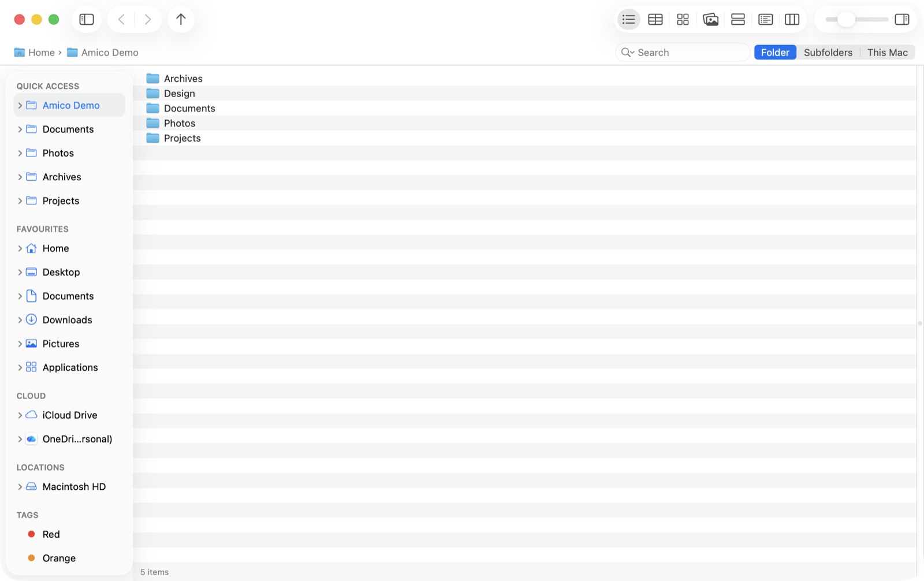This screenshot has height=581, width=924.
Task: Expand Macintosh HD location
Action: pos(20,487)
